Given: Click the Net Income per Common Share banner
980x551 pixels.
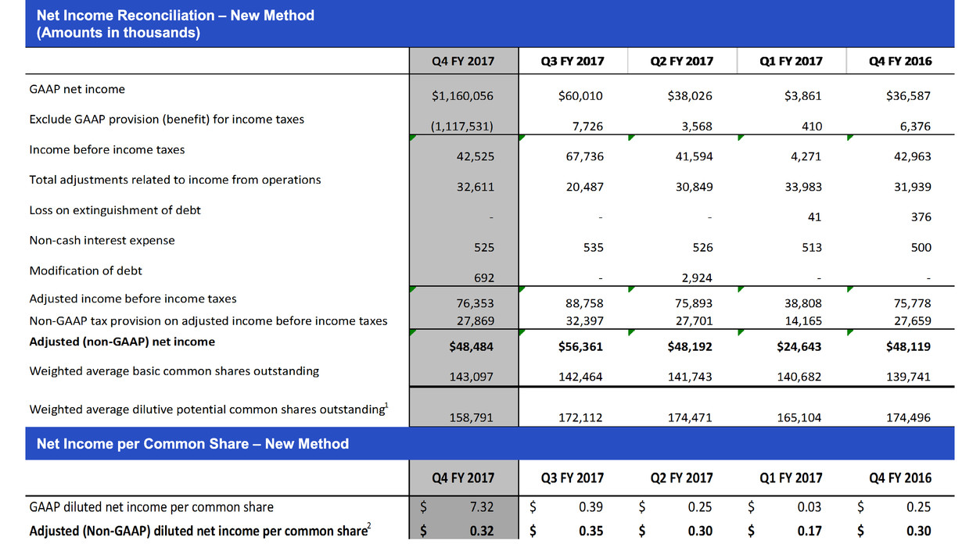Looking at the screenshot, I should (192, 444).
